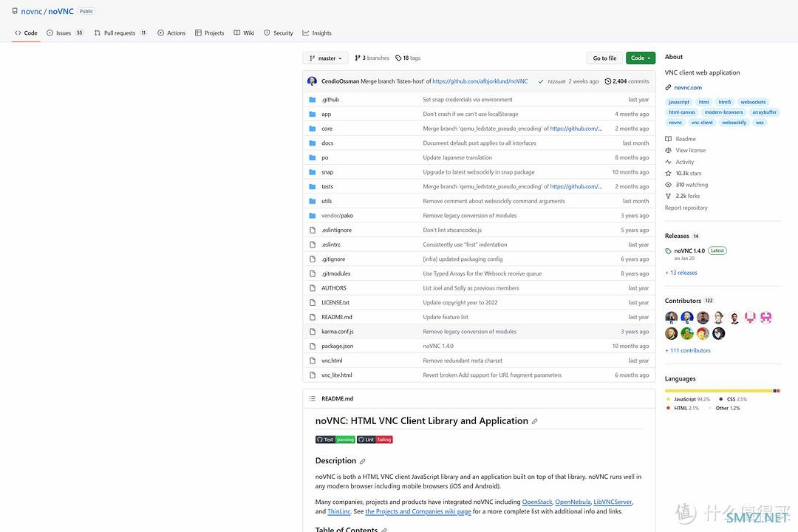Open the vnc_lite.html file
This screenshot has width=798, height=532.
337,375
